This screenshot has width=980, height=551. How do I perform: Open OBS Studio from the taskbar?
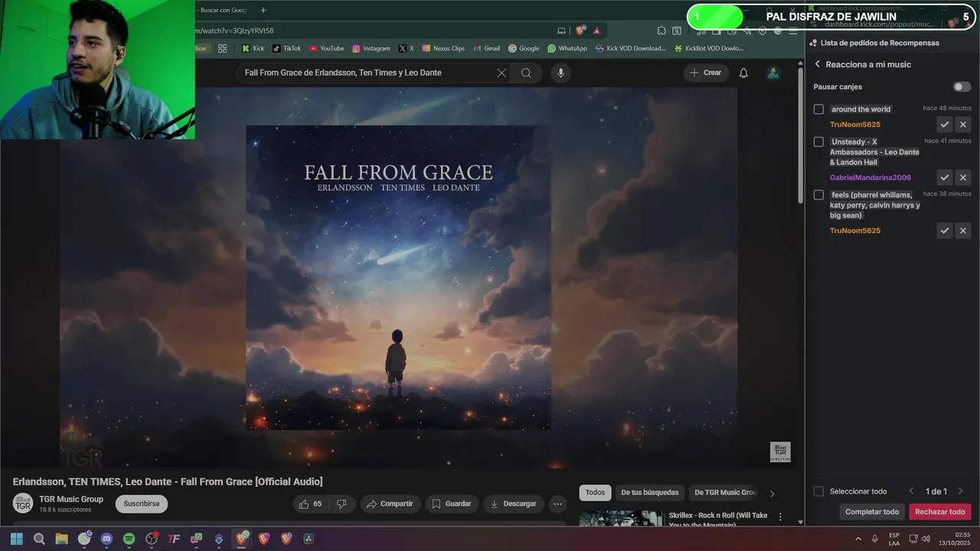tap(152, 539)
